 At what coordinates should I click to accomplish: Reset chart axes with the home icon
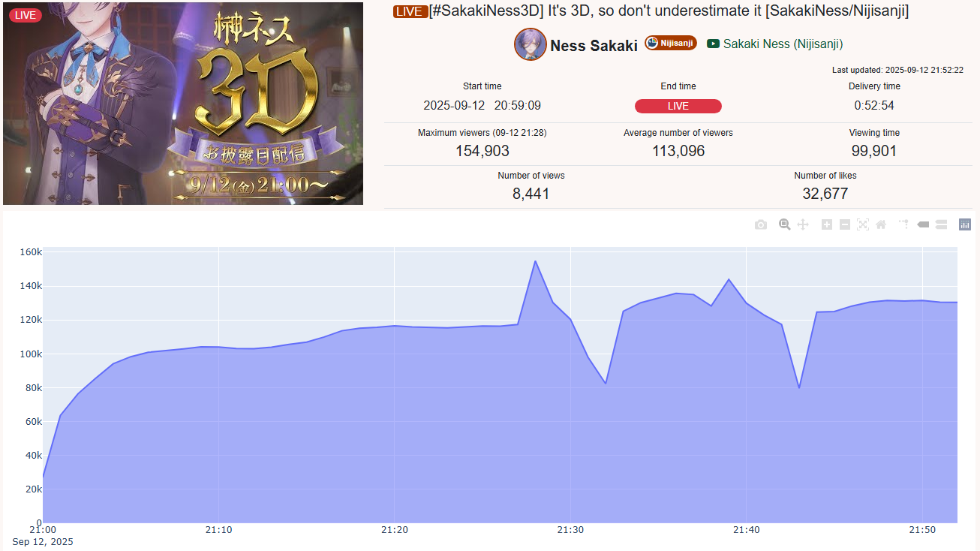tap(881, 224)
